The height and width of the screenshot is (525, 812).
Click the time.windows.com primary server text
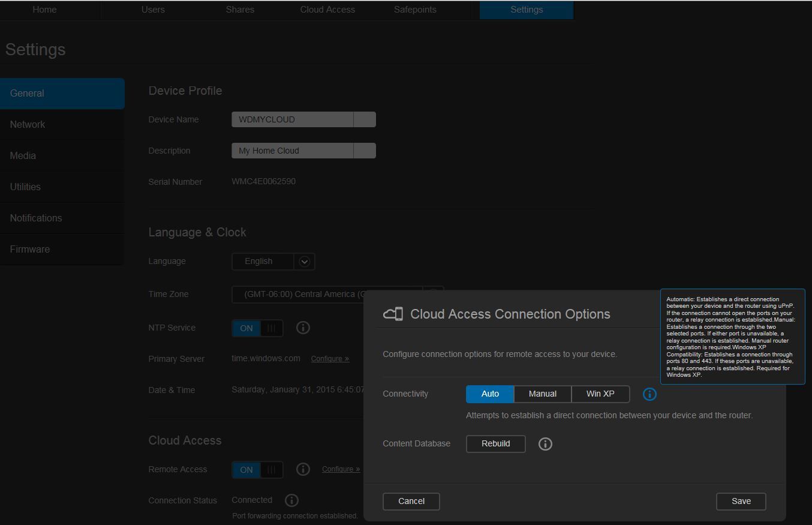266,358
